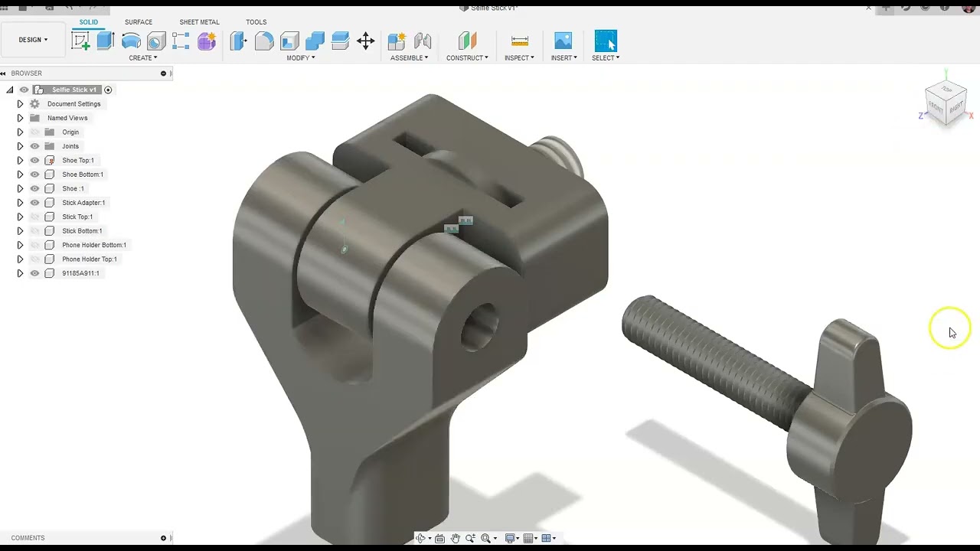Click the Measure ruler icon

pos(520,41)
